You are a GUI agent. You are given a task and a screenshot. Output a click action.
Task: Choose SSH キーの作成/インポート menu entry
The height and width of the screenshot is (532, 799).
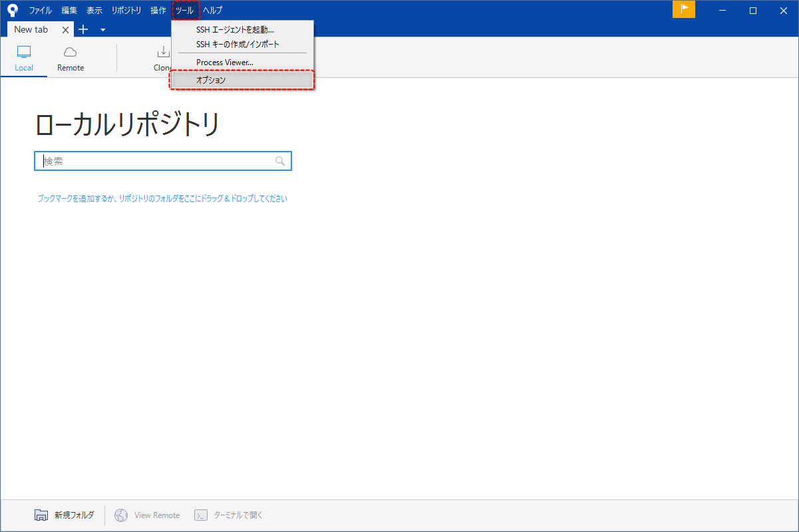coord(242,44)
